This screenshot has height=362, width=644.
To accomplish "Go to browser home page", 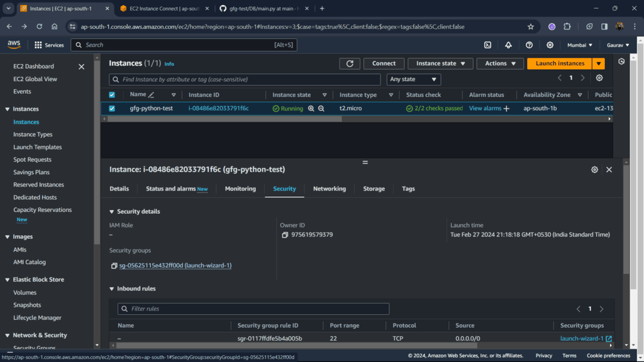I will [x=54, y=26].
